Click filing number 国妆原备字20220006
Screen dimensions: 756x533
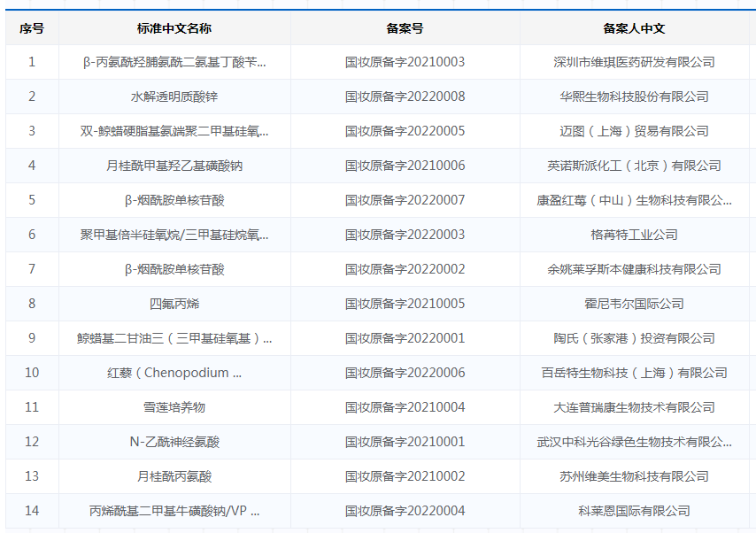pos(405,373)
